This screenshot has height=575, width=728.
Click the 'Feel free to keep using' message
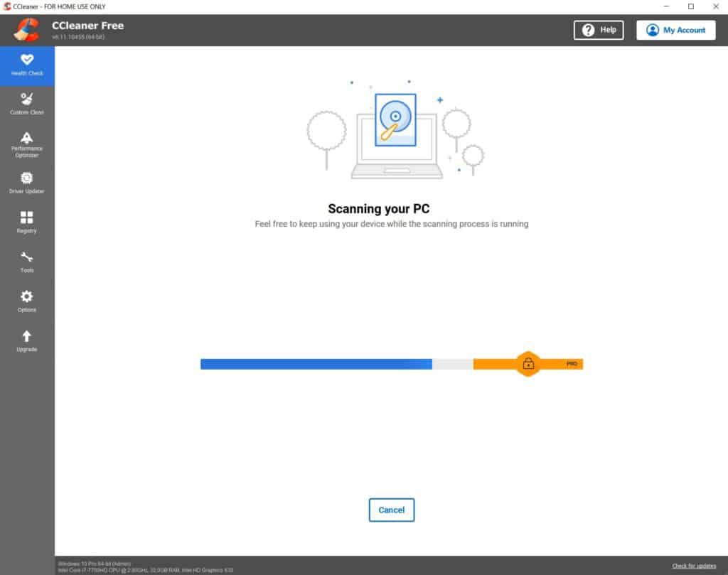[392, 224]
